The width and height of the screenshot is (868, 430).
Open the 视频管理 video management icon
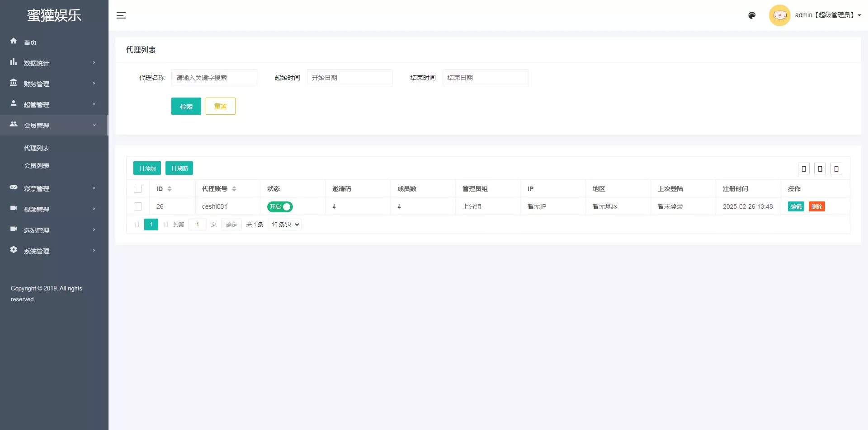(14, 209)
